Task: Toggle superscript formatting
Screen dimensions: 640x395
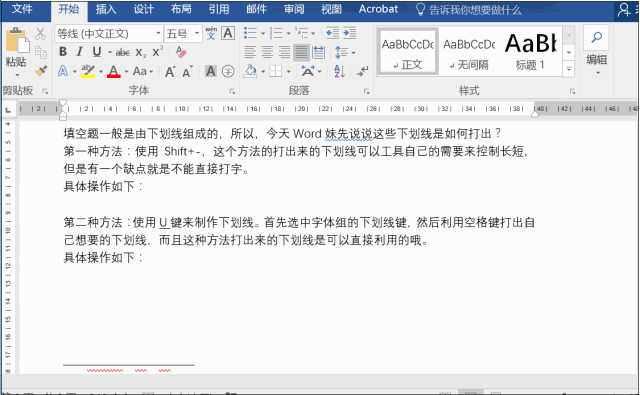Action: click(x=158, y=51)
